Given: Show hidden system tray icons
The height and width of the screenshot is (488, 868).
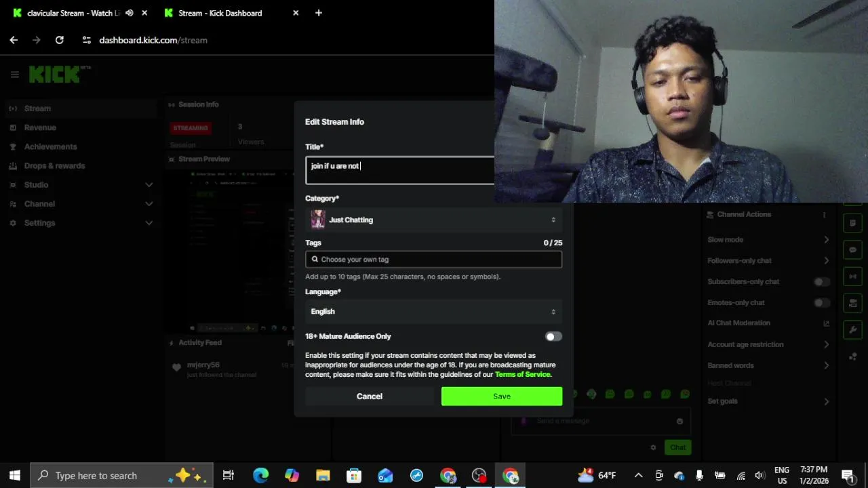Looking at the screenshot, I should coord(638,475).
